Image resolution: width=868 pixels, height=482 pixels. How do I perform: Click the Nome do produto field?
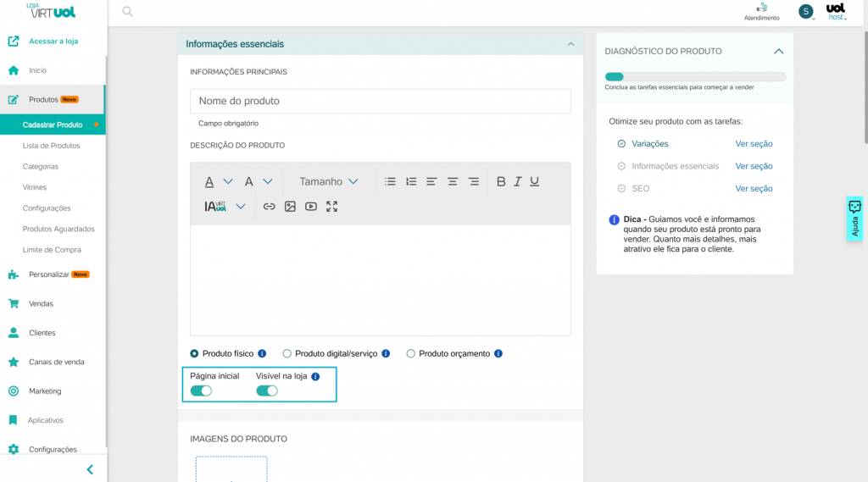[381, 101]
